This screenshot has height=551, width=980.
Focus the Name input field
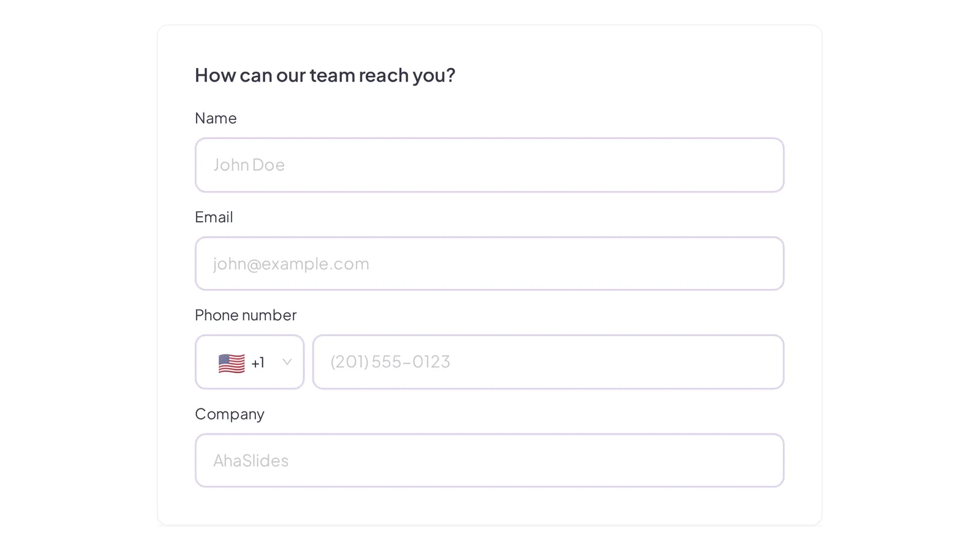[489, 165]
